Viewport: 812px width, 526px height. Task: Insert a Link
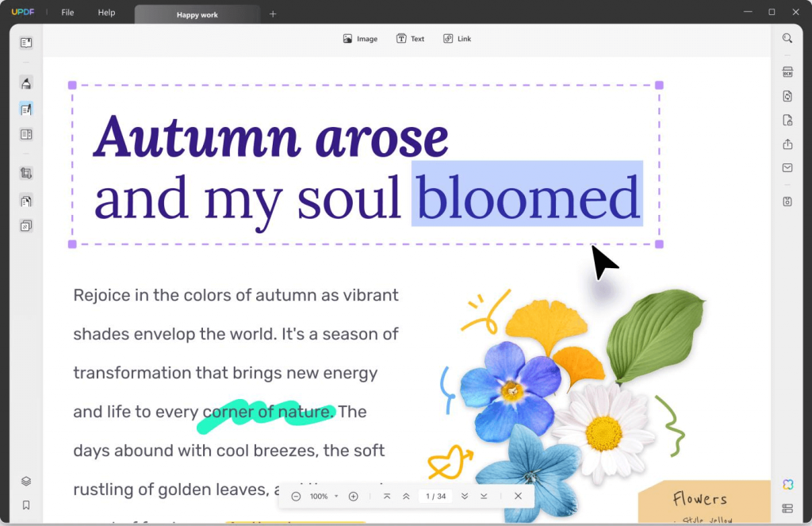(x=457, y=38)
